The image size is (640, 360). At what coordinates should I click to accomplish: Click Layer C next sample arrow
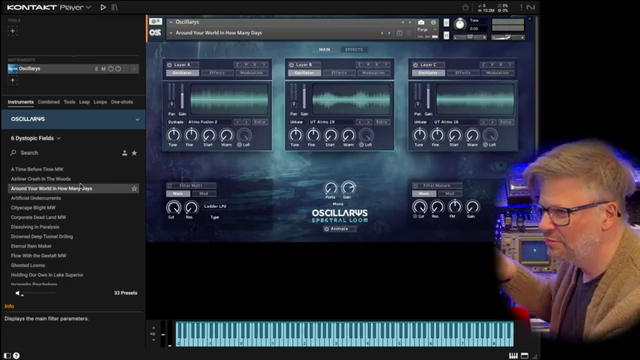pos(493,122)
